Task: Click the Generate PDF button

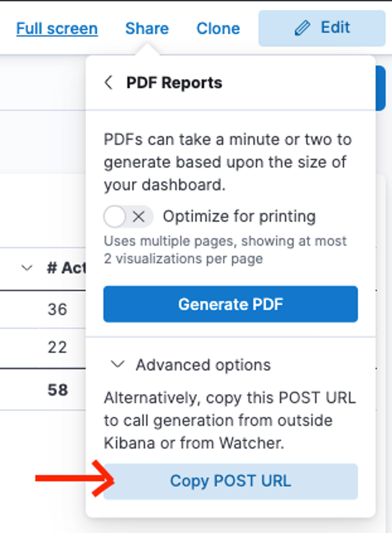Action: pyautogui.click(x=231, y=304)
